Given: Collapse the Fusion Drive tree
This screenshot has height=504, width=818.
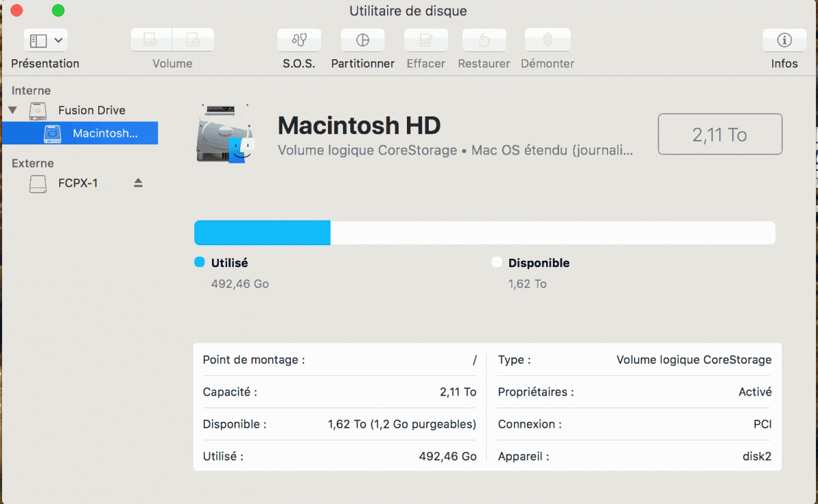Looking at the screenshot, I should point(12,110).
